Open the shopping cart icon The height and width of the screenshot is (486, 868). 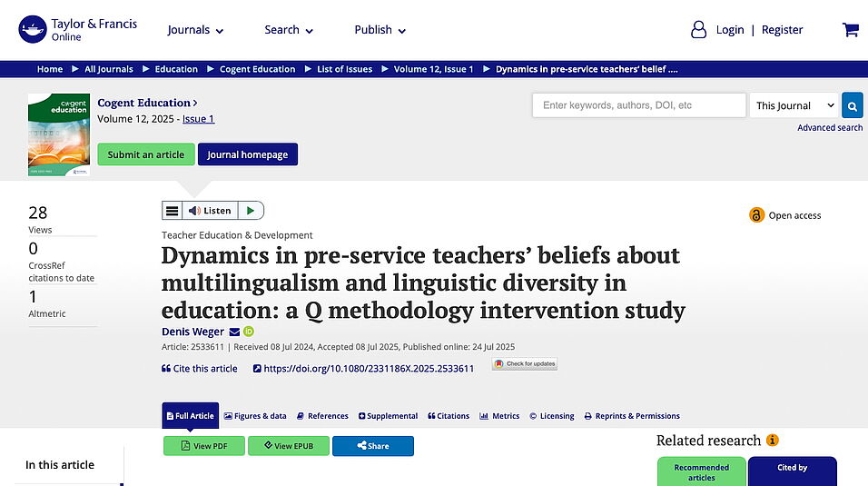(x=850, y=30)
